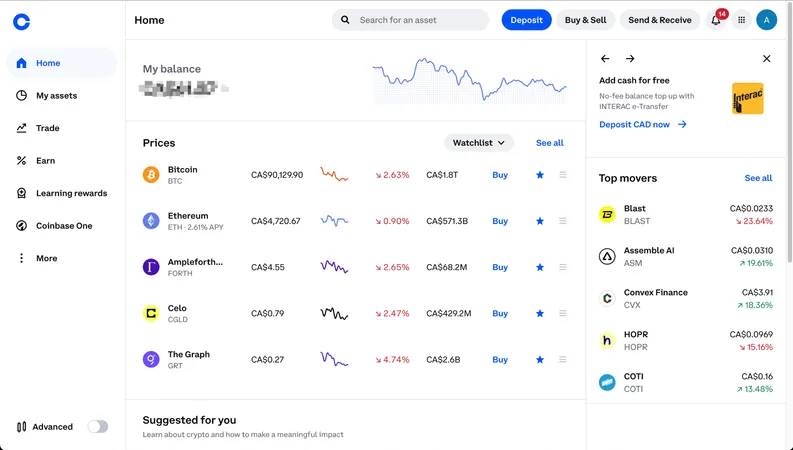Click Blast change 23.64%
This screenshot has height=450, width=793.
tap(754, 221)
